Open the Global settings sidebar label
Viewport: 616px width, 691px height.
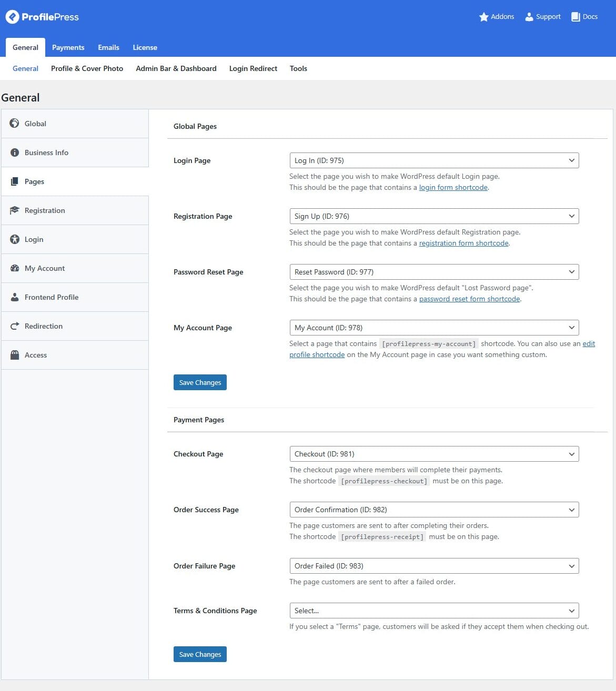point(35,124)
